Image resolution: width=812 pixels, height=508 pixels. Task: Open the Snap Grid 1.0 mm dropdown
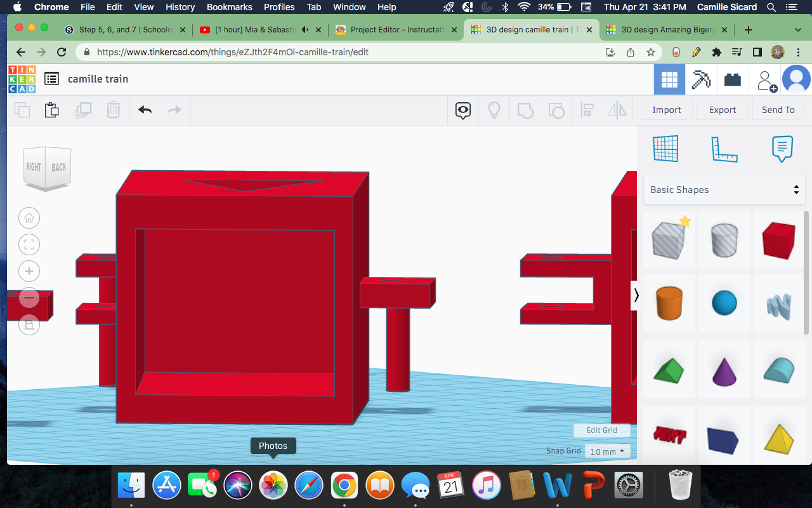607,451
